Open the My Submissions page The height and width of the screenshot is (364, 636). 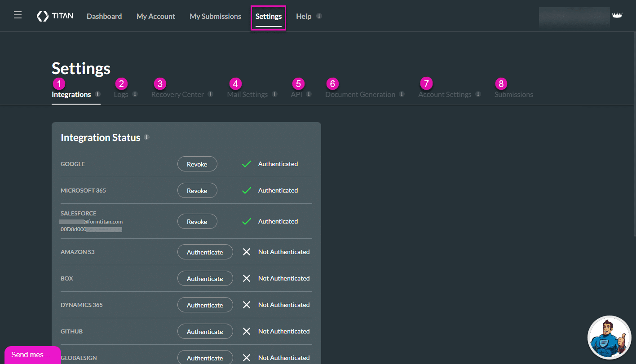click(215, 16)
